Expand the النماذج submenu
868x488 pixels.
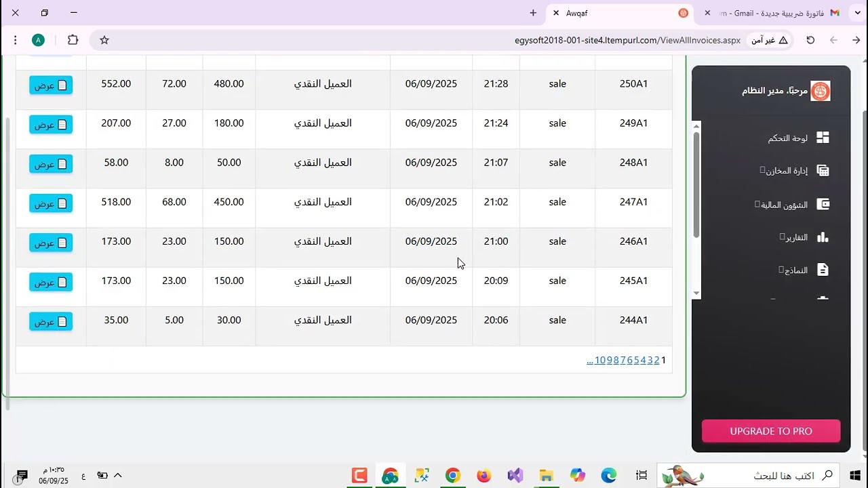click(x=781, y=270)
